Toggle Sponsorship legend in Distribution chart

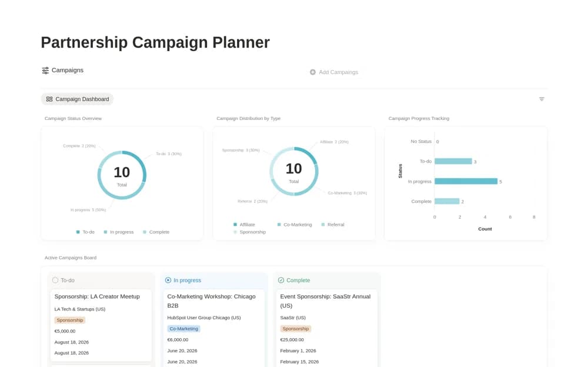point(249,232)
